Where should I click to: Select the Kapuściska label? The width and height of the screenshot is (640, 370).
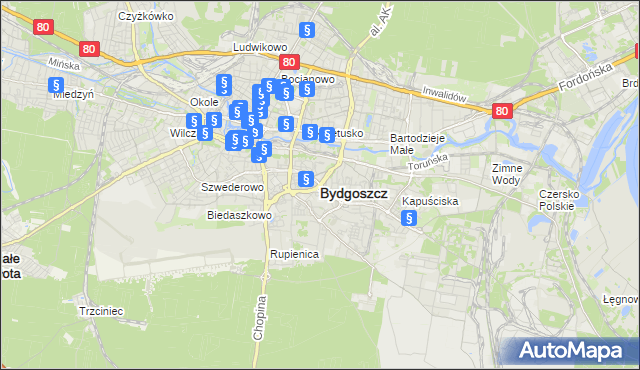click(430, 201)
